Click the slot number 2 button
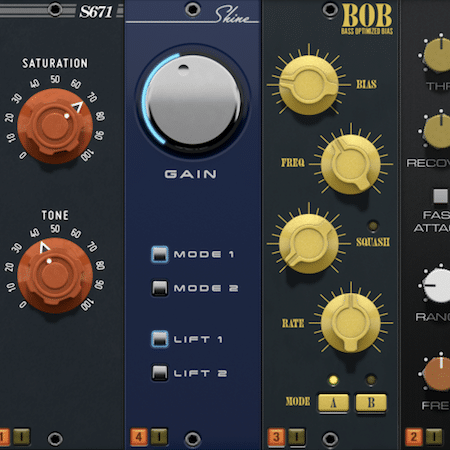This screenshot has width=450, height=450. point(414,437)
